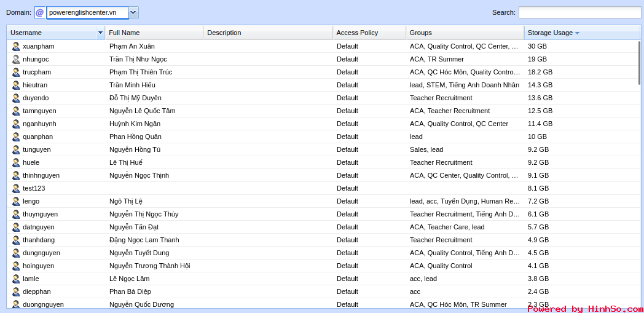Open the Domain dropdown arrow
The image size is (644, 313).
pyautogui.click(x=133, y=13)
